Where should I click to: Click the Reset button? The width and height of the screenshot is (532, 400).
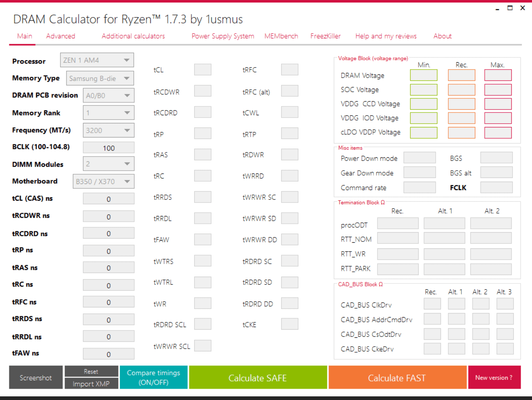(91, 371)
